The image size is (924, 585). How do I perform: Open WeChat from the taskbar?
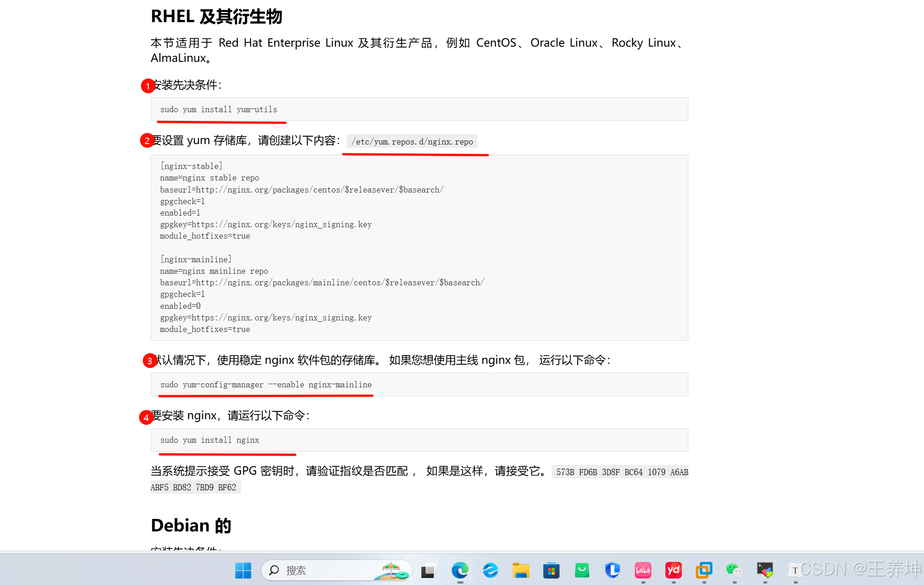point(734,571)
